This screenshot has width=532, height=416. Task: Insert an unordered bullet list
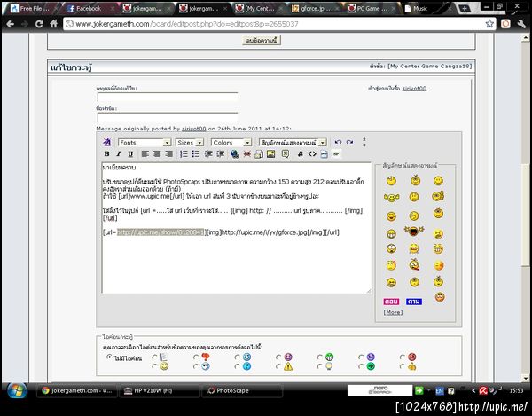196,154
